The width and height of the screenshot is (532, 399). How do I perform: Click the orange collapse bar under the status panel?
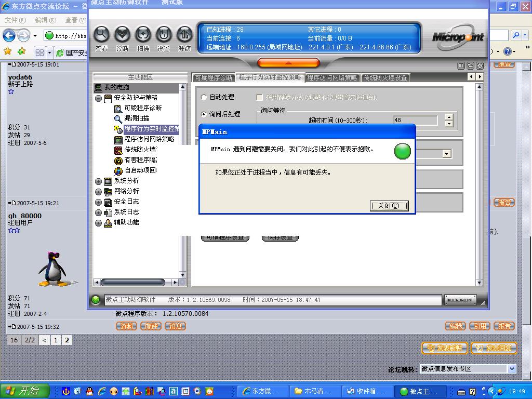288,62
